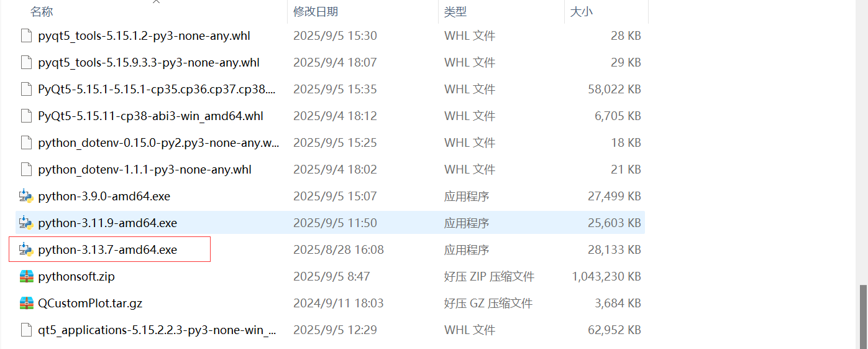Screen dimensions: 868x349
Task: Select file python_dotenv-0.15.0-py2.py3-none-any
Action: [x=158, y=142]
